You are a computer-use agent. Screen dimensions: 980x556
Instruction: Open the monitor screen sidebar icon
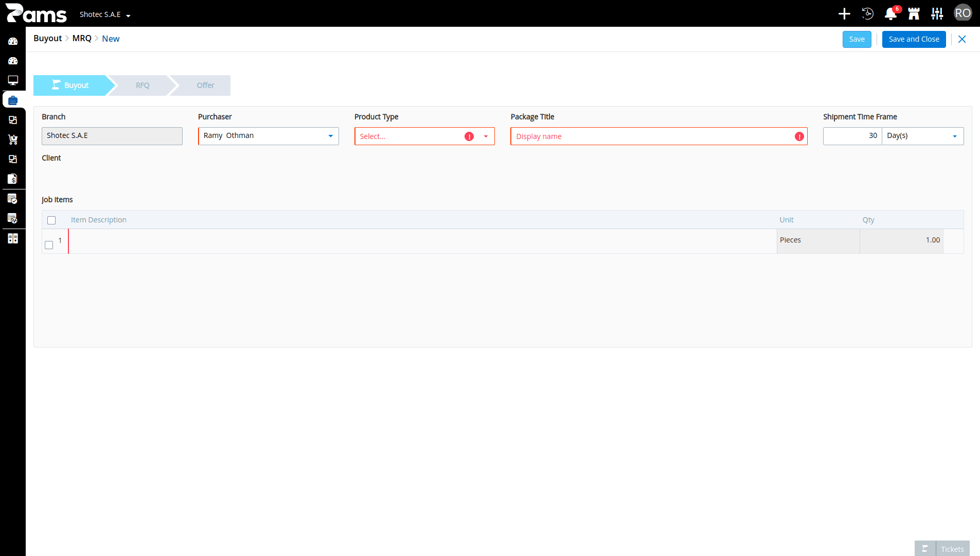[13, 80]
